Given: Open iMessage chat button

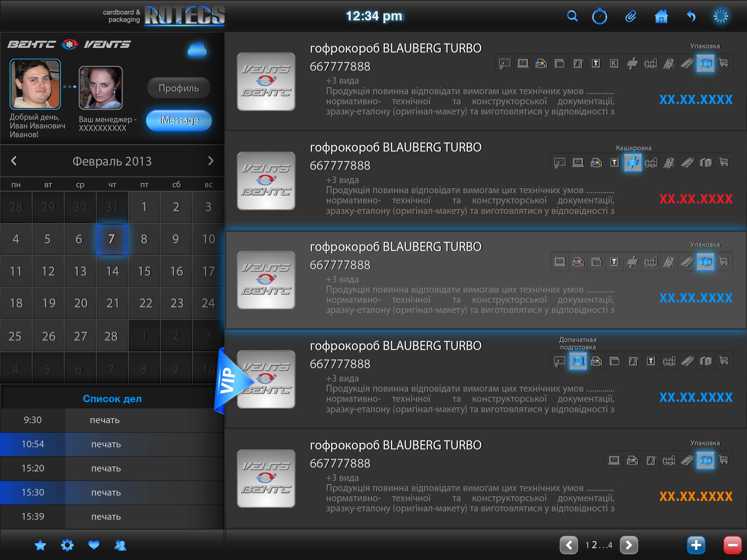Looking at the screenshot, I should click(x=179, y=120).
